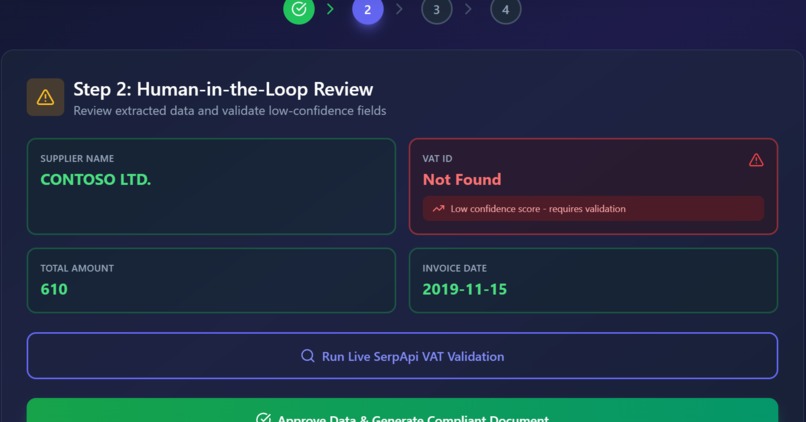Click the red alert triangle in VAT ID card
Viewport: 806px width, 422px height.
pos(756,160)
